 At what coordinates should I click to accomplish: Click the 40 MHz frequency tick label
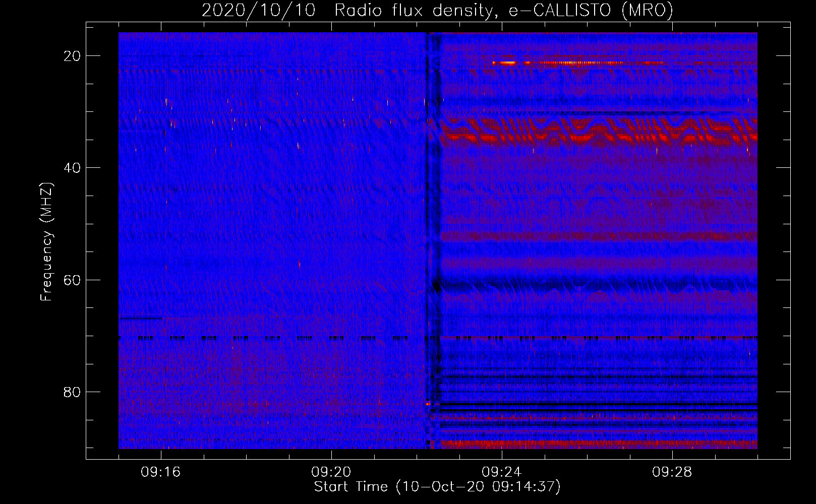pos(73,168)
